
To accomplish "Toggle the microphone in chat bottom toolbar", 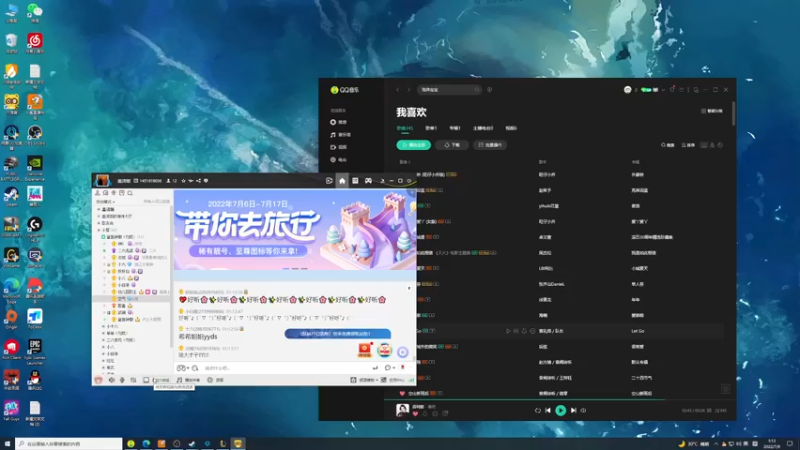I will (x=122, y=380).
